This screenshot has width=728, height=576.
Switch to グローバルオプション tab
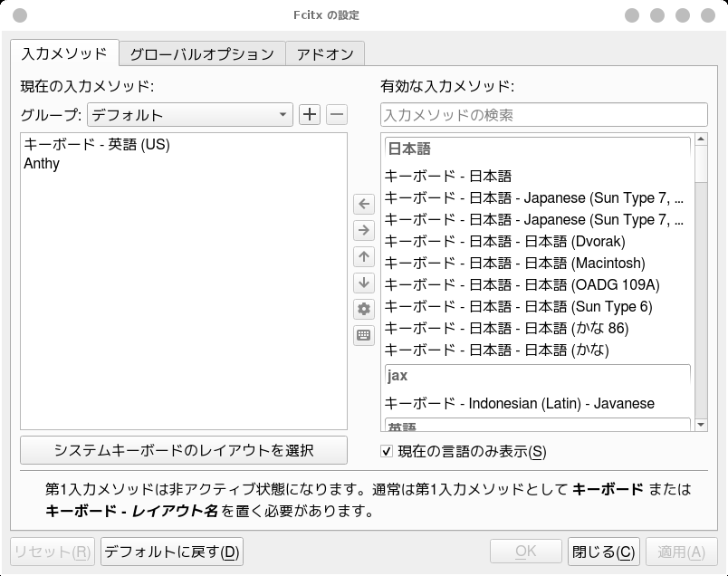[202, 53]
